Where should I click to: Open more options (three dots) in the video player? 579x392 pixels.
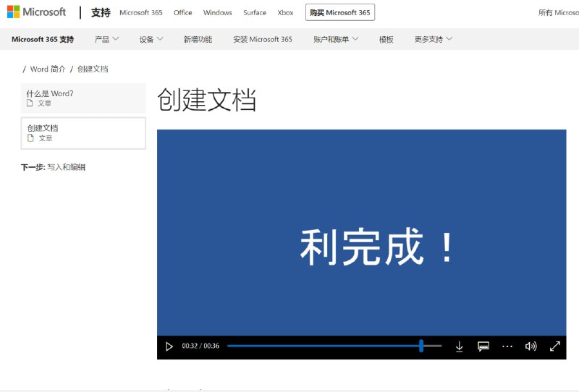507,346
